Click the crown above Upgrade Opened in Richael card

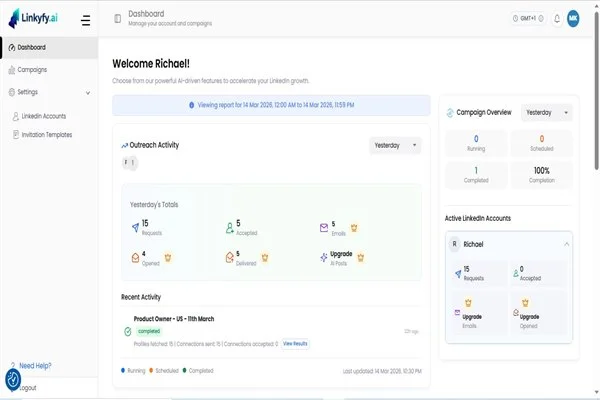click(525, 303)
